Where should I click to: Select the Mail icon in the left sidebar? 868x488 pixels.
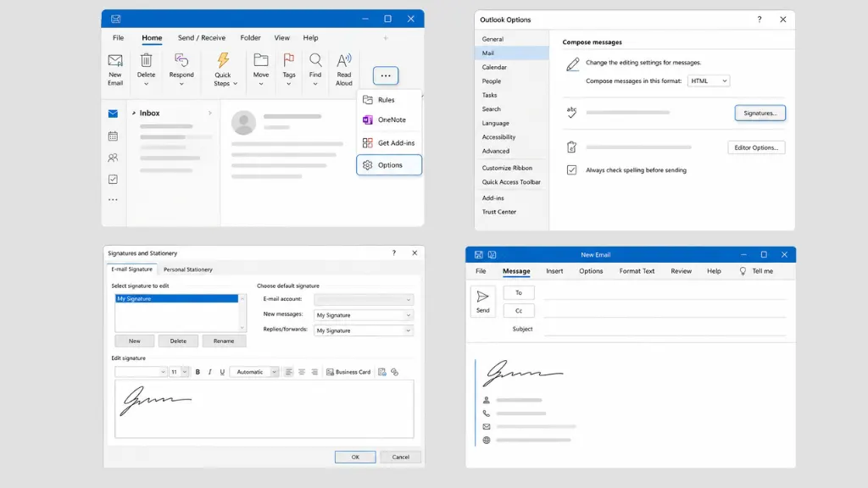click(113, 114)
